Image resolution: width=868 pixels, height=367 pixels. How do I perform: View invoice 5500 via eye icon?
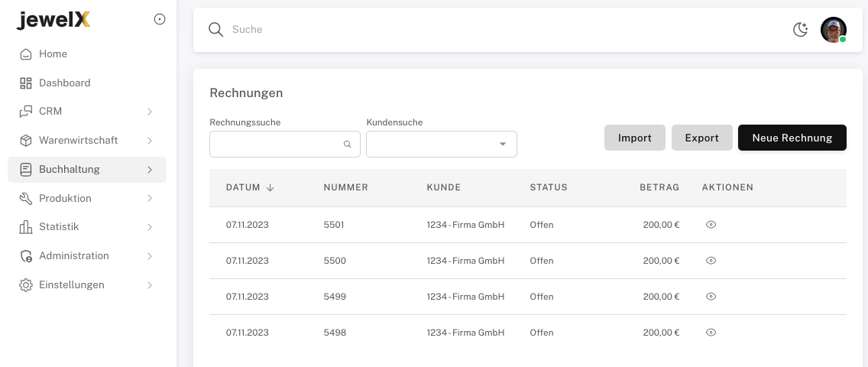click(711, 261)
